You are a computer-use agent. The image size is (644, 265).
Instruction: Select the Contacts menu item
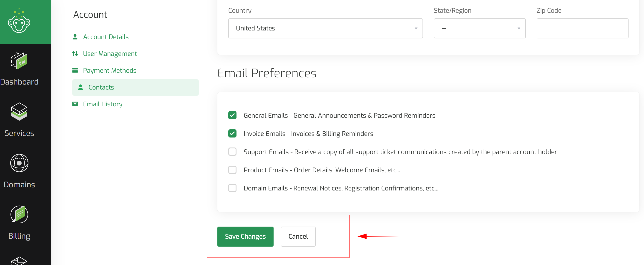135,87
